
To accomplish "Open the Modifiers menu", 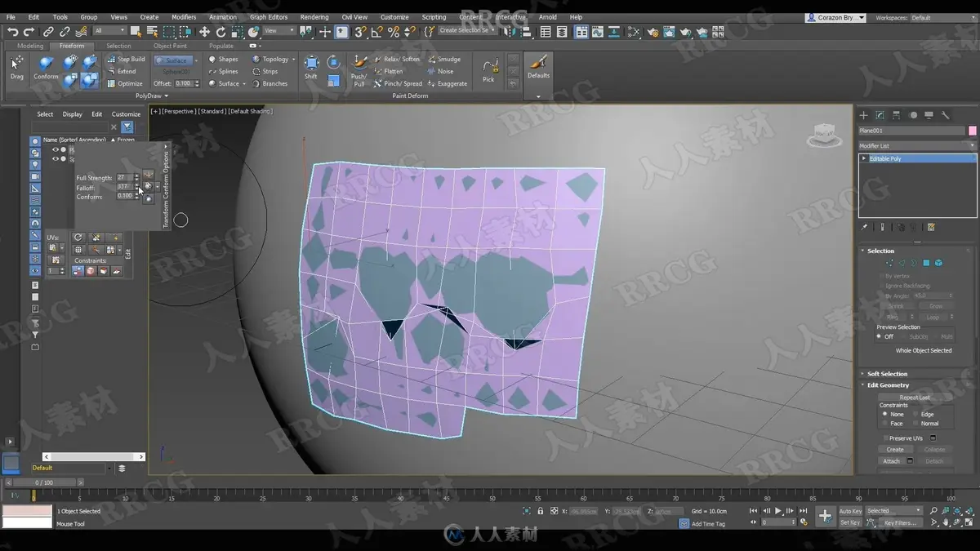I will tap(183, 17).
